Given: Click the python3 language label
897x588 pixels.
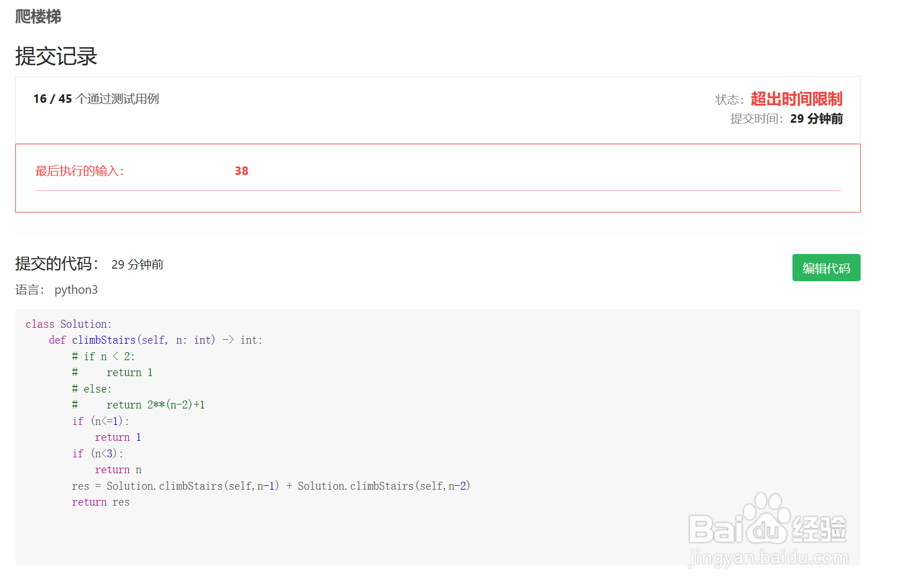Looking at the screenshot, I should coord(76,290).
